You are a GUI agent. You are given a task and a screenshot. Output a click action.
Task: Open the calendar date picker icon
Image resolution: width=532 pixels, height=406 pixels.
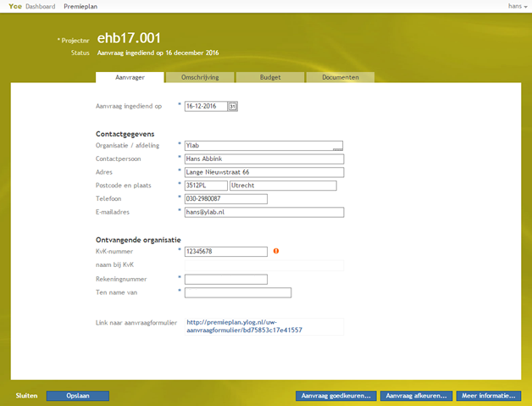[x=232, y=106]
